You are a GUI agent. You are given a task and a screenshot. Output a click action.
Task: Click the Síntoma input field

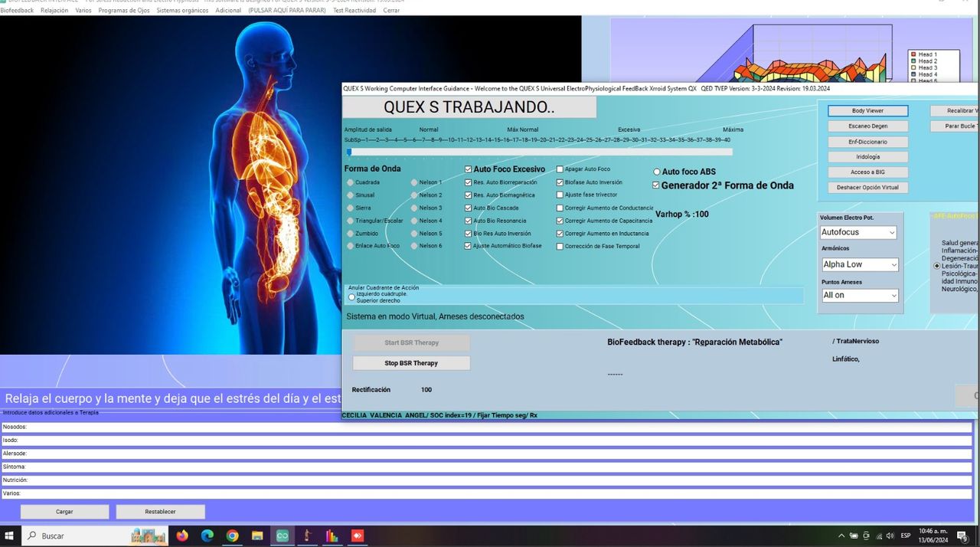click(487, 467)
